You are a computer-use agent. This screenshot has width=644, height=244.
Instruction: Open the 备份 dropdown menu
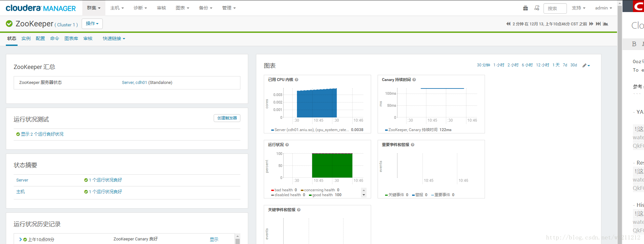(x=206, y=8)
